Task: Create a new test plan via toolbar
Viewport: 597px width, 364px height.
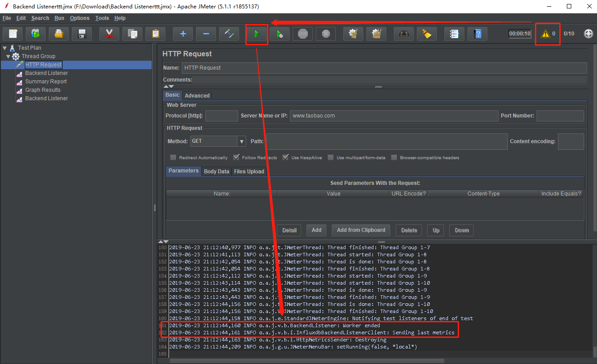Action: coord(13,34)
